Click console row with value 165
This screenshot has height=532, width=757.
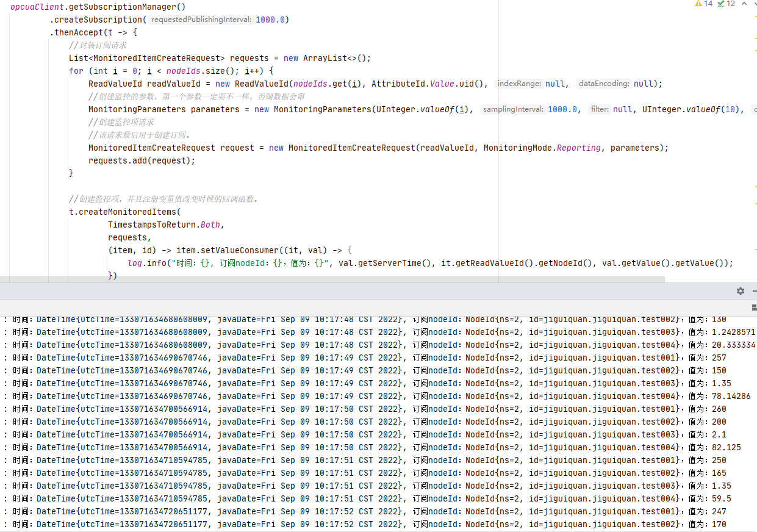click(x=378, y=473)
